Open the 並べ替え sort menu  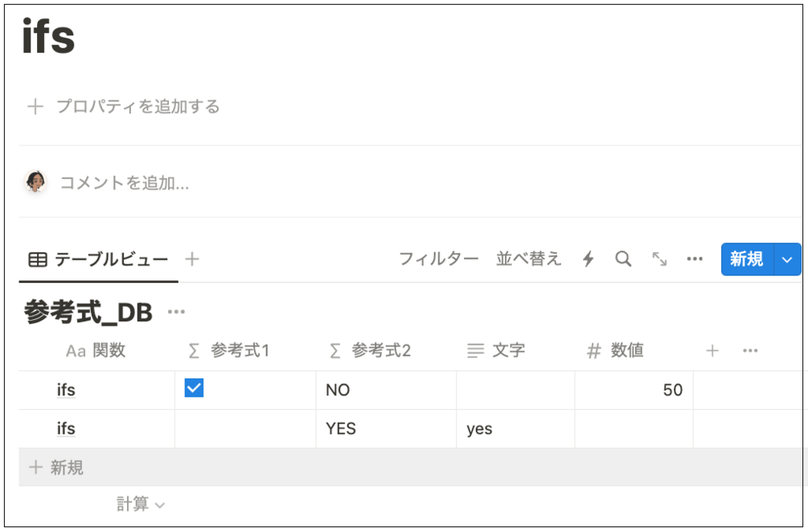[x=529, y=259]
